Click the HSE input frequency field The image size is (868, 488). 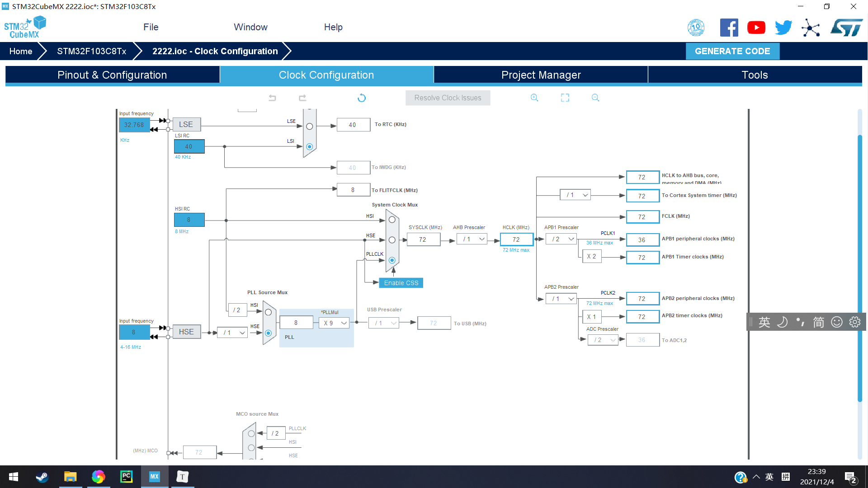pos(134,332)
